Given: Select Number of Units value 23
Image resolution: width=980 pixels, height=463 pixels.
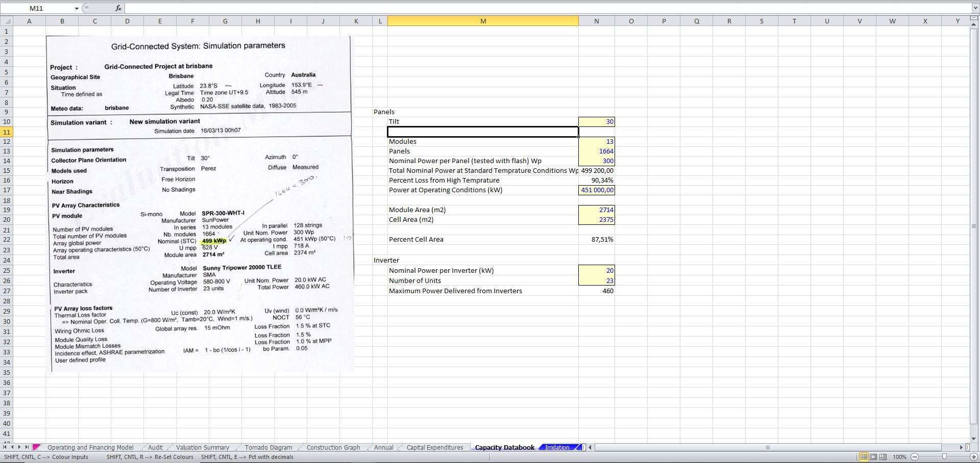Looking at the screenshot, I should [x=596, y=280].
